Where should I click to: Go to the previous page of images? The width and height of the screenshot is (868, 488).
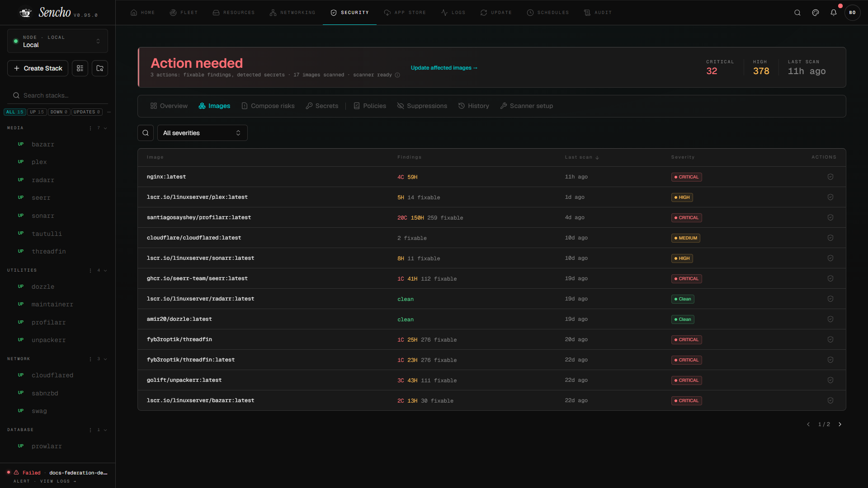point(808,424)
